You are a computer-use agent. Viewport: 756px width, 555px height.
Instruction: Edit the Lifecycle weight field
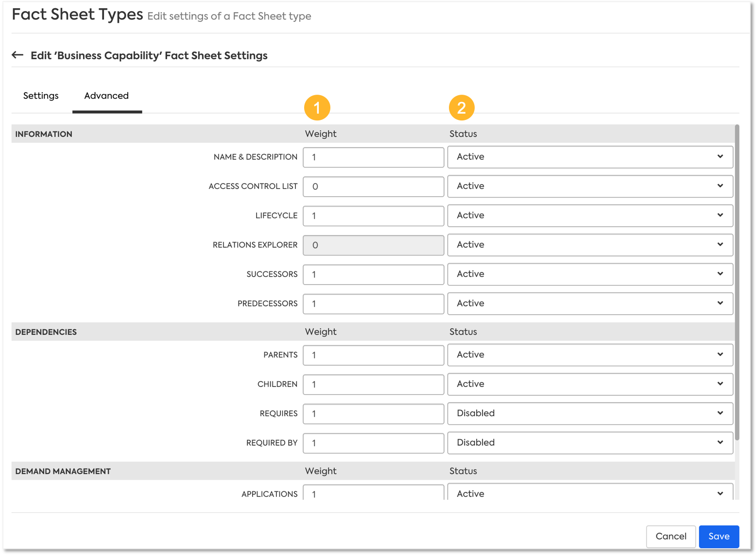(x=373, y=216)
